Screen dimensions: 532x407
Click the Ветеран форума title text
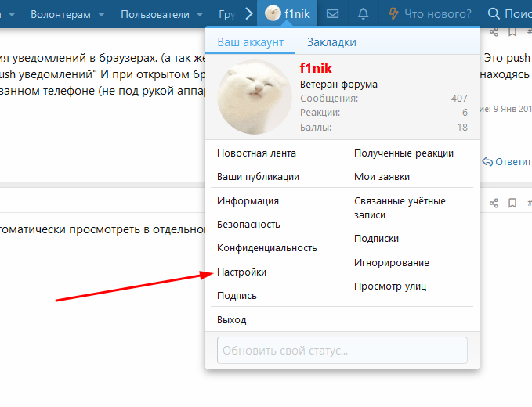[x=338, y=85]
